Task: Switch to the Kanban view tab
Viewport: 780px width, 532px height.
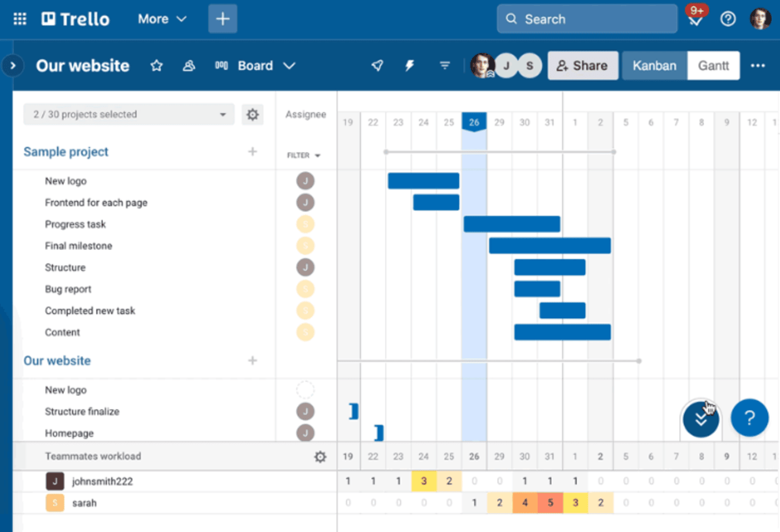Action: 654,66
